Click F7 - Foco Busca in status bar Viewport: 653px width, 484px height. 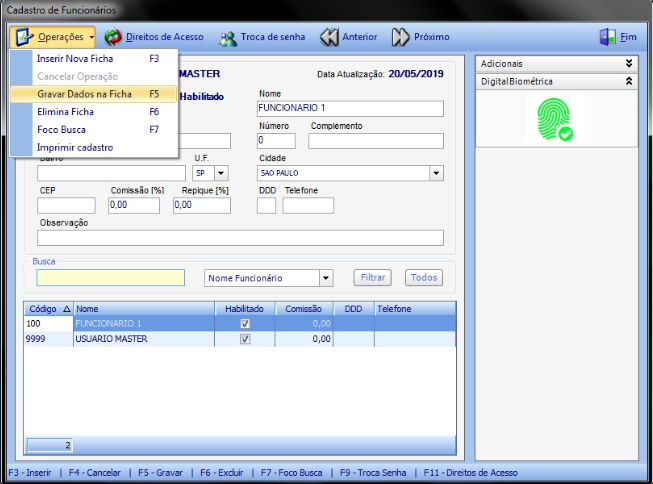pyautogui.click(x=292, y=473)
